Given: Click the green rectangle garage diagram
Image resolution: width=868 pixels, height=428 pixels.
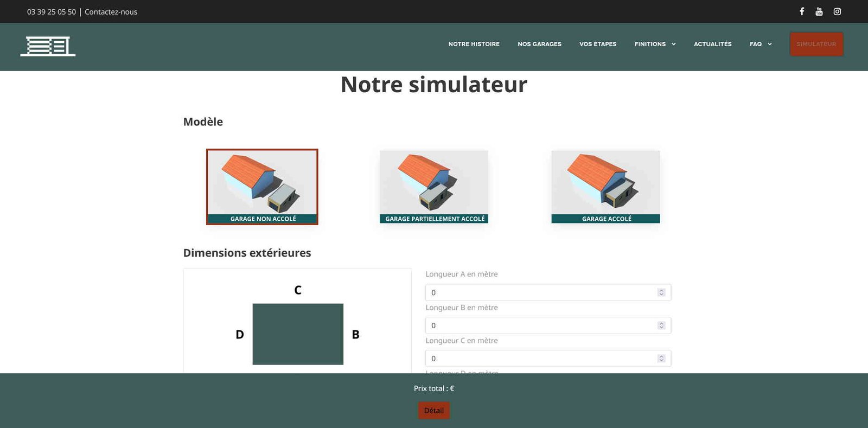Looking at the screenshot, I should 298,334.
